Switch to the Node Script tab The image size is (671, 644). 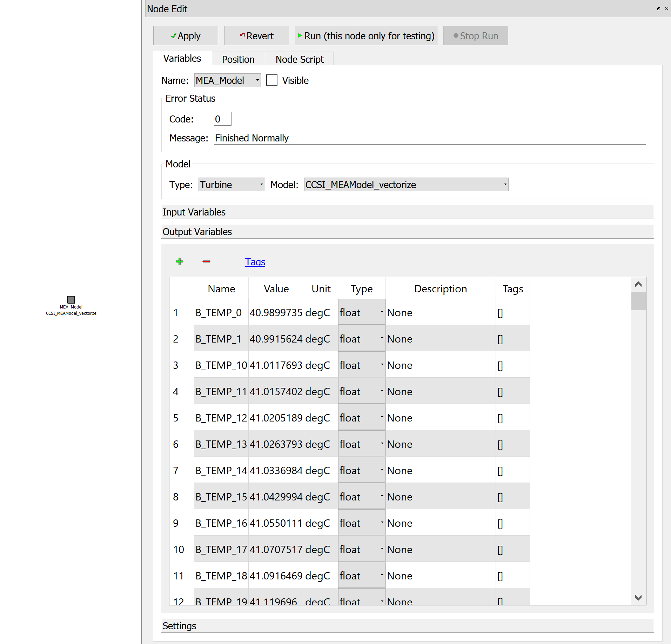(x=300, y=59)
